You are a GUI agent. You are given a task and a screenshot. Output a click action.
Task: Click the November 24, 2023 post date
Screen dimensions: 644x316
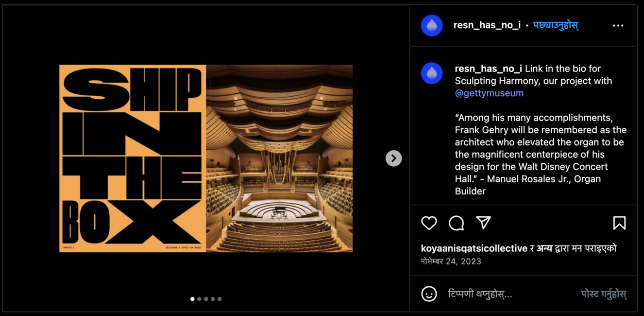(x=451, y=261)
